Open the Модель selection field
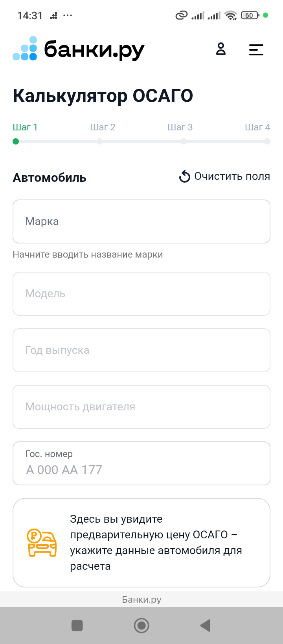 [141, 294]
